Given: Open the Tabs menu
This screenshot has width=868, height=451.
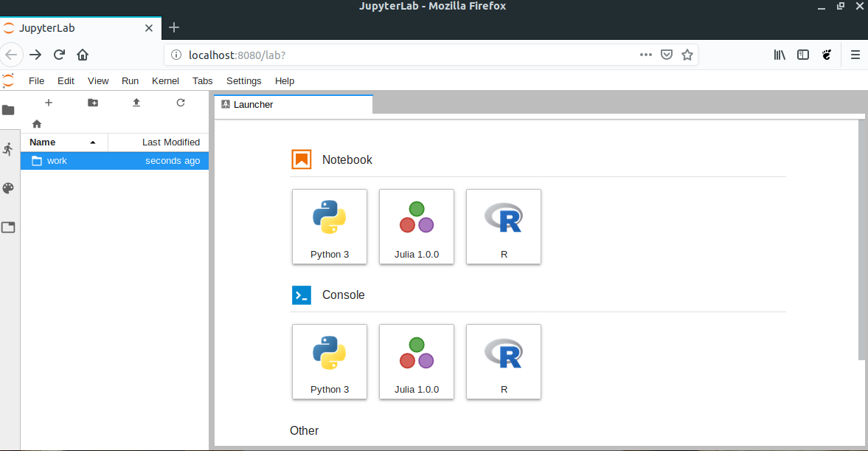Looking at the screenshot, I should pos(203,81).
